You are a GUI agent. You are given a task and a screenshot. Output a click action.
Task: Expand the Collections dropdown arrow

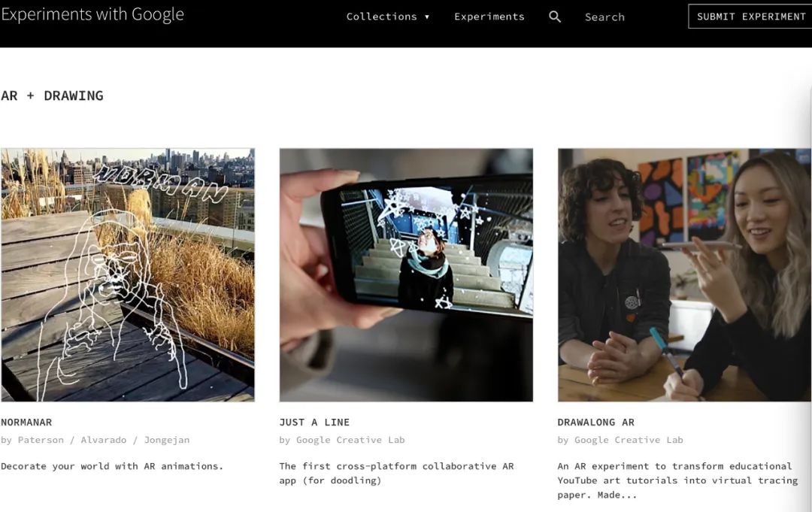427,17
